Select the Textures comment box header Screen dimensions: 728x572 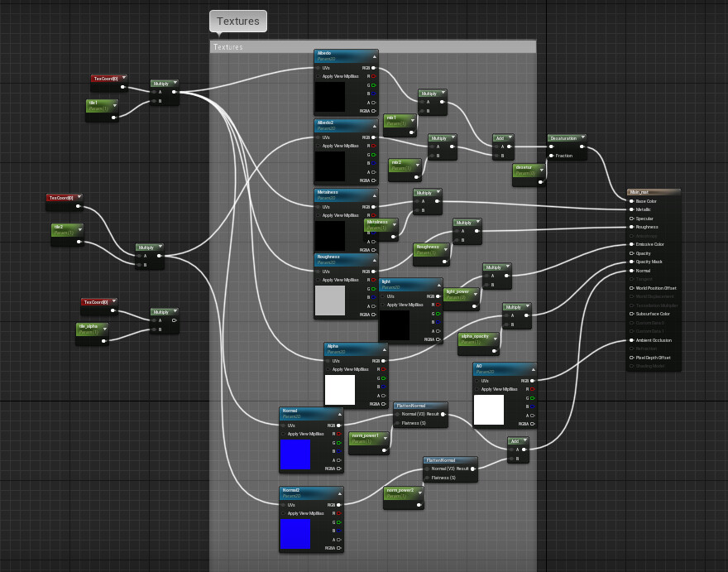coord(373,46)
